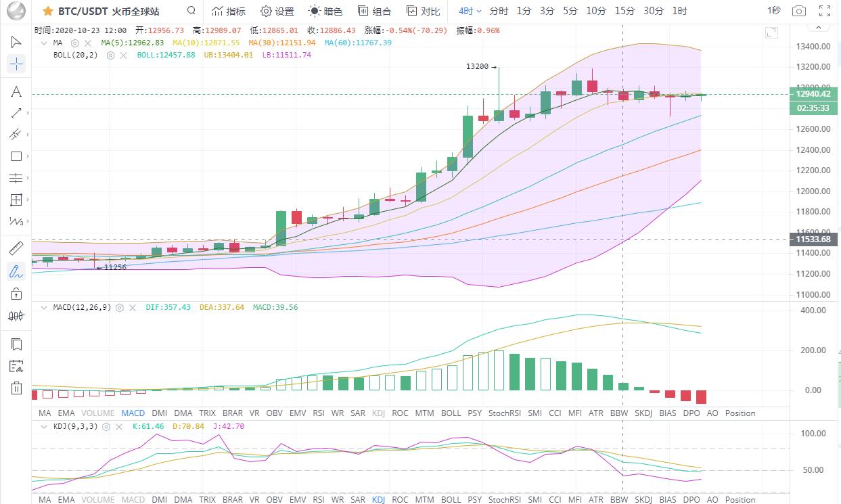Image resolution: width=841 pixels, height=504 pixels.
Task: Take a chart screenshot with camera icon
Action: click(799, 11)
